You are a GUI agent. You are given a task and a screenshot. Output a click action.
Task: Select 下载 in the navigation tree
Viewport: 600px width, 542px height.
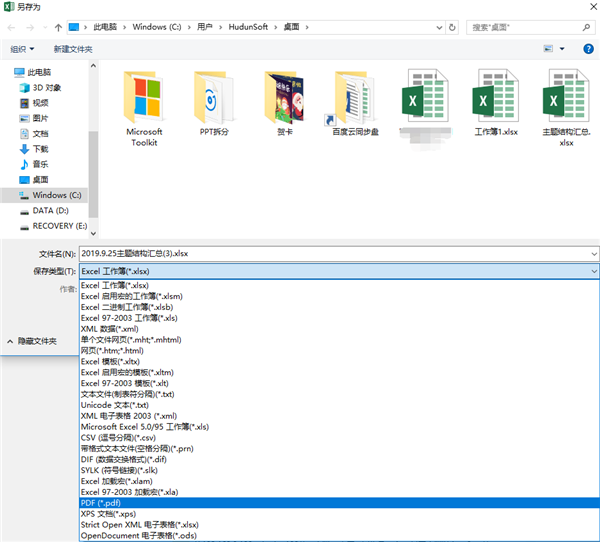click(34, 149)
